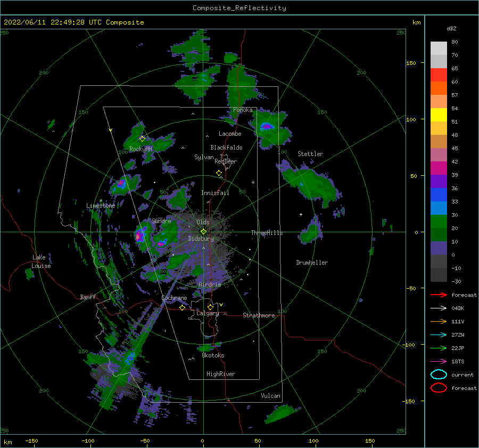This screenshot has width=479, height=448.
Task: Click the Limestone label
Action: [x=101, y=206]
